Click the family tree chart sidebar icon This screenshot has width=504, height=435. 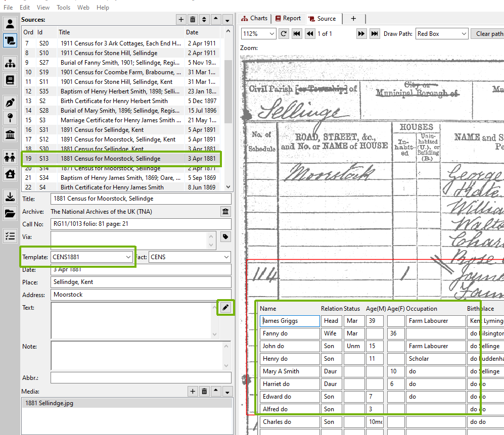pyautogui.click(x=10, y=63)
